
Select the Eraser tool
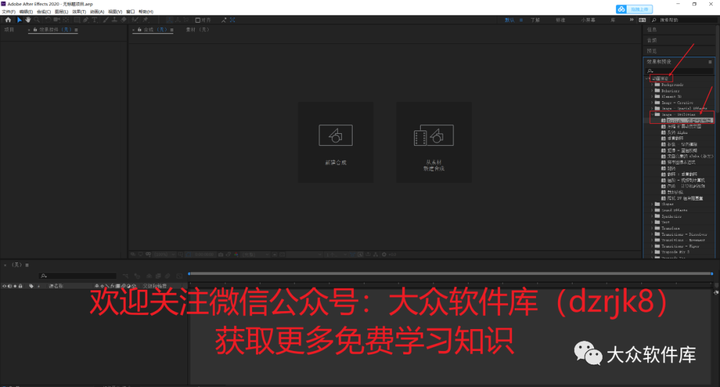[x=124, y=20]
